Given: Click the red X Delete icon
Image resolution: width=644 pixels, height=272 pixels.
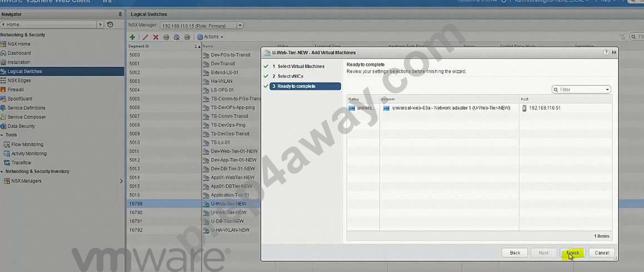Looking at the screenshot, I should pyautogui.click(x=156, y=37).
